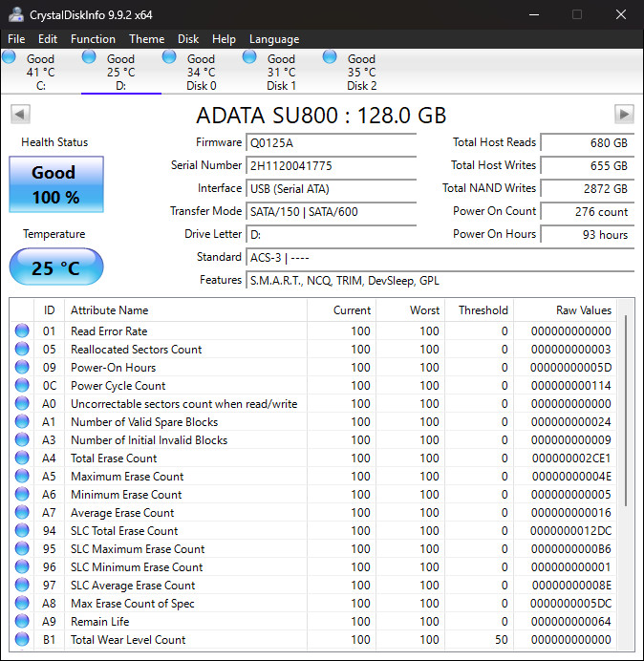644x661 pixels.
Task: Click status orb of SLC Minimum Erase Count row
Action: click(x=22, y=566)
